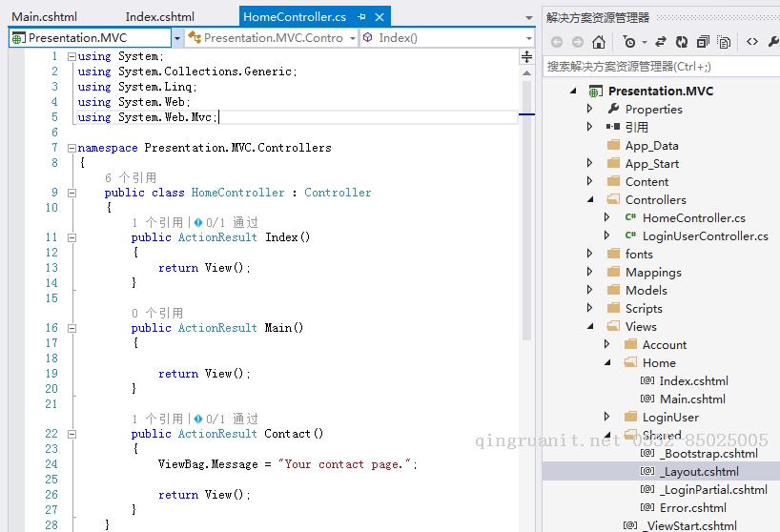Switch to the Main.cshtml tab
This screenshot has height=532, width=780.
click(x=44, y=16)
